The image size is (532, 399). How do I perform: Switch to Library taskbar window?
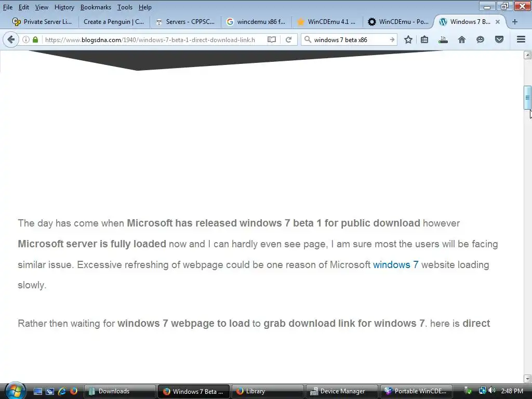click(268, 391)
